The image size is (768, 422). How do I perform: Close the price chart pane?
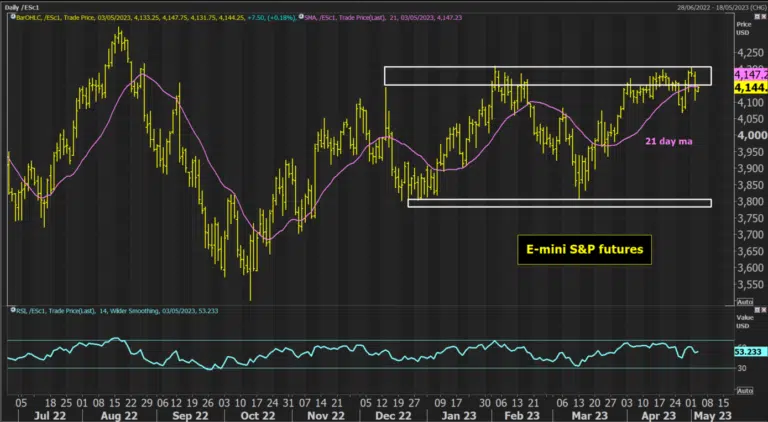[763, 17]
